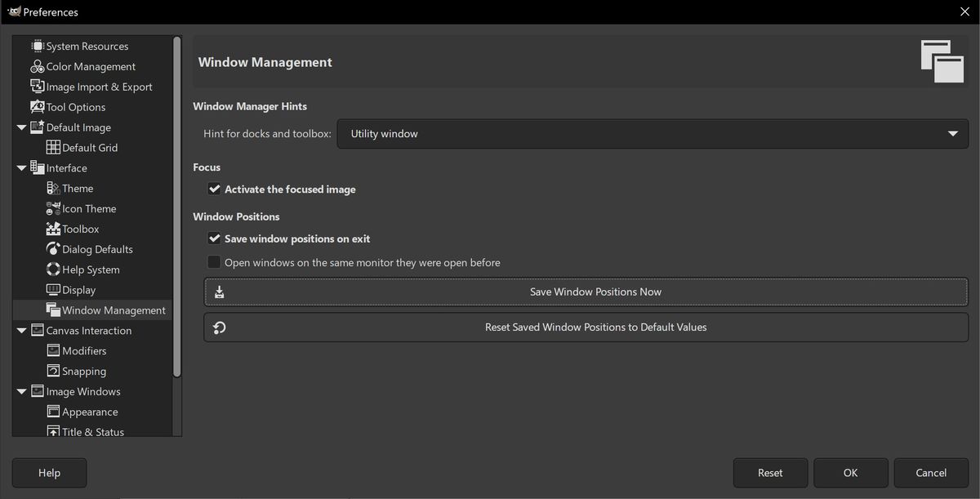The height and width of the screenshot is (499, 980).
Task: Collapse the Default Image section
Action: tap(20, 127)
